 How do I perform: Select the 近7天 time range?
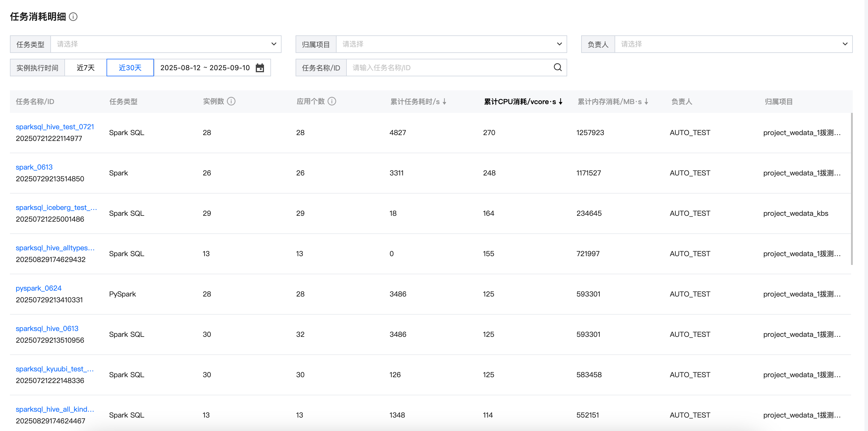85,68
